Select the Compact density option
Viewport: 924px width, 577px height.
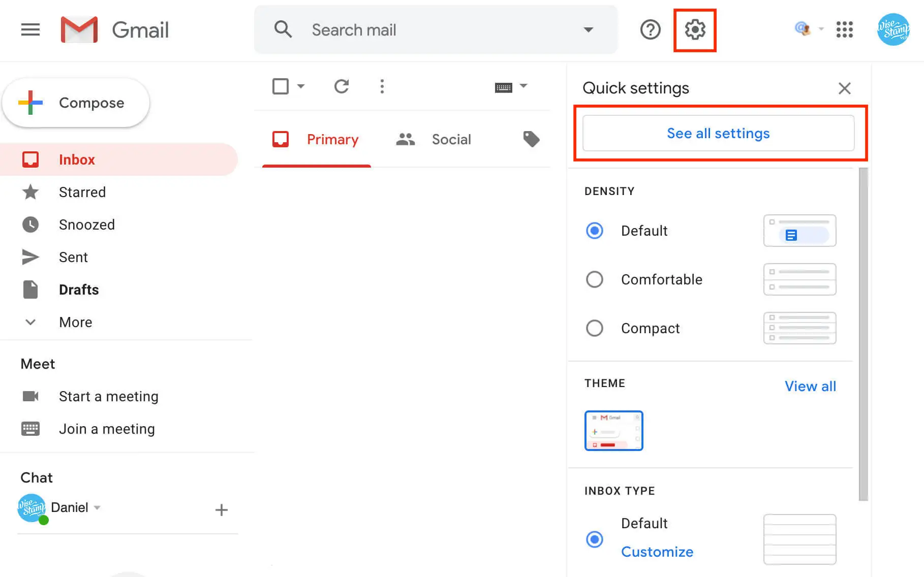point(594,328)
